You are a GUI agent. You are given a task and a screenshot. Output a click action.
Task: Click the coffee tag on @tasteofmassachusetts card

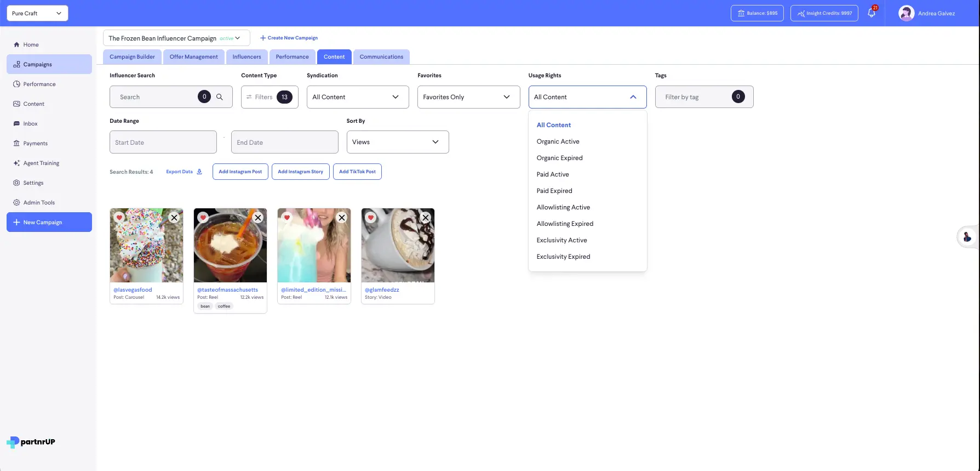click(x=224, y=307)
